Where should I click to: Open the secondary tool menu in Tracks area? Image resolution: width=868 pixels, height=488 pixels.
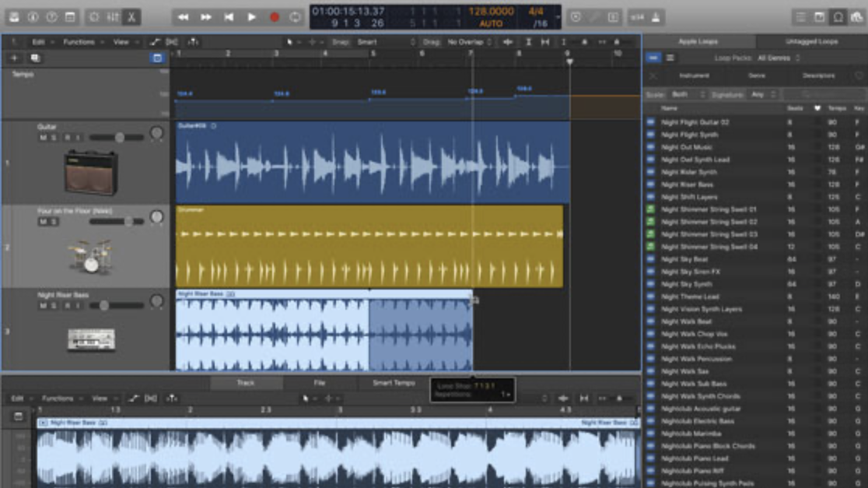(314, 42)
